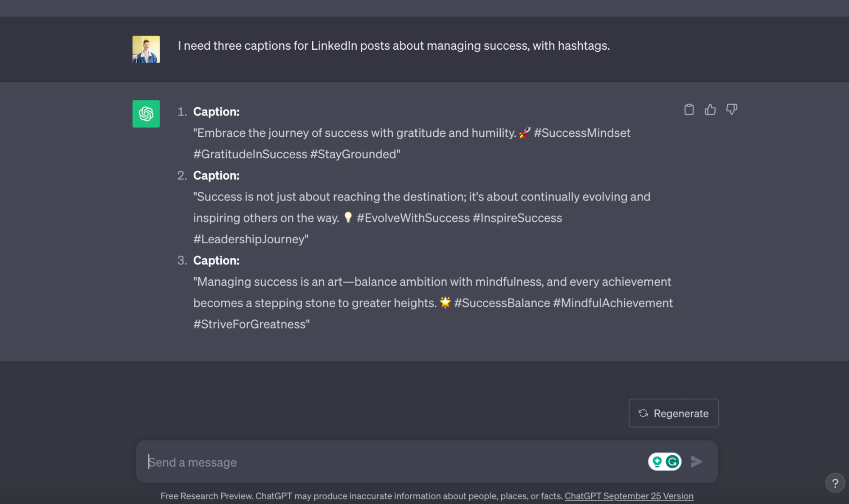Give the response a thumbs up
This screenshot has height=504, width=849.
pos(710,110)
